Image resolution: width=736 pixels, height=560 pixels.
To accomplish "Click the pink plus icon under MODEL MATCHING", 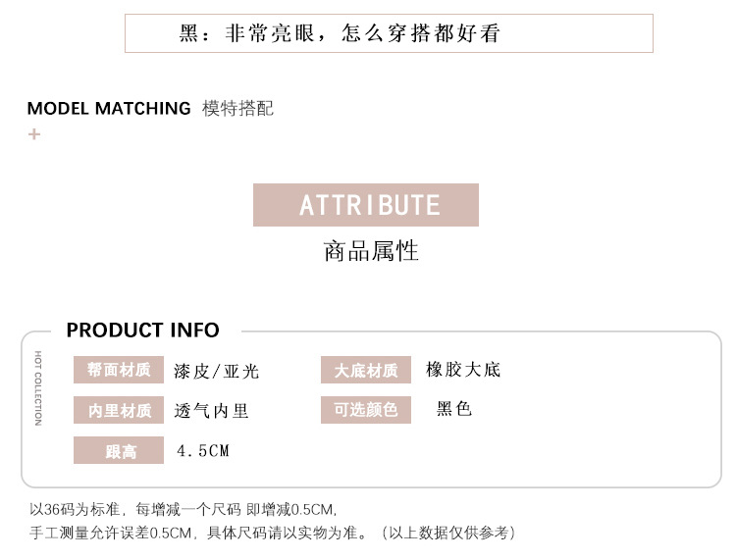I will point(34,133).
